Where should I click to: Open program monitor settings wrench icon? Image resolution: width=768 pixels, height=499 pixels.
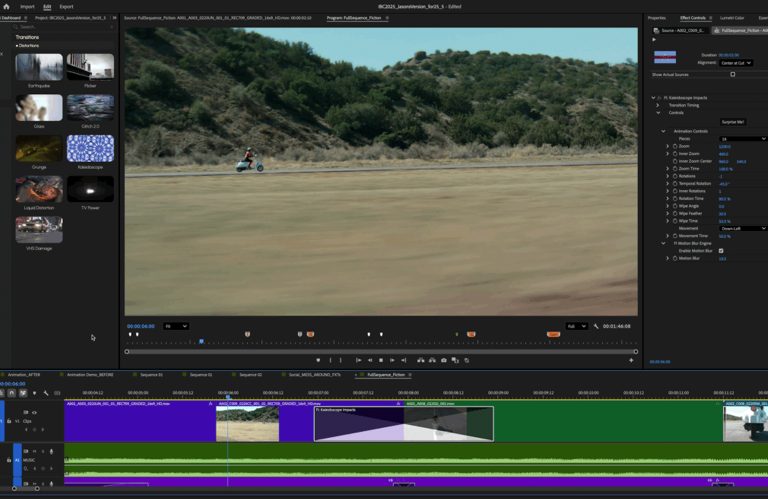596,326
